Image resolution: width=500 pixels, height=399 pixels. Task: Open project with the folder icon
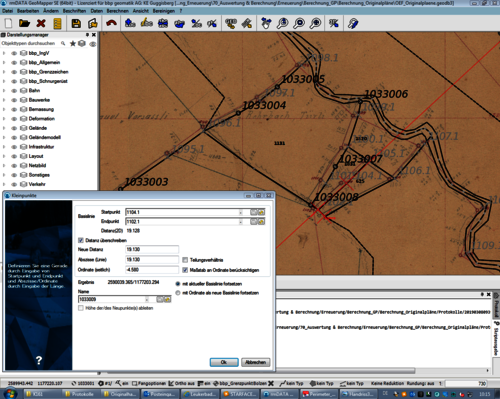(x=24, y=23)
